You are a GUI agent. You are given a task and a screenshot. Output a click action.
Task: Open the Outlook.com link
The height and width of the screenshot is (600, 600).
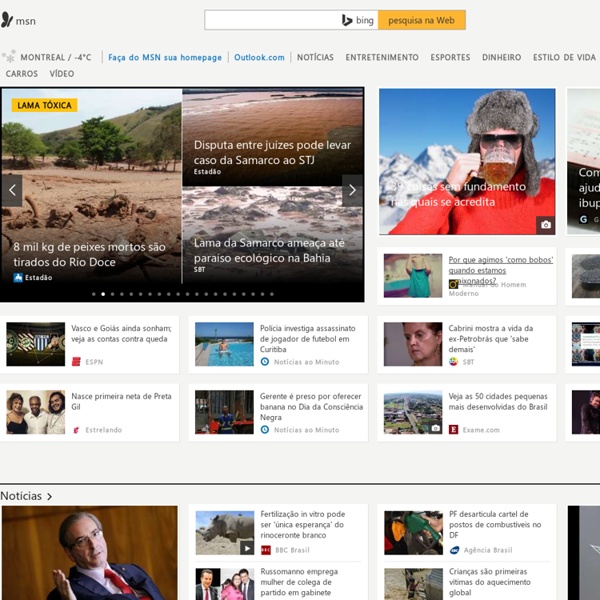coord(259,58)
